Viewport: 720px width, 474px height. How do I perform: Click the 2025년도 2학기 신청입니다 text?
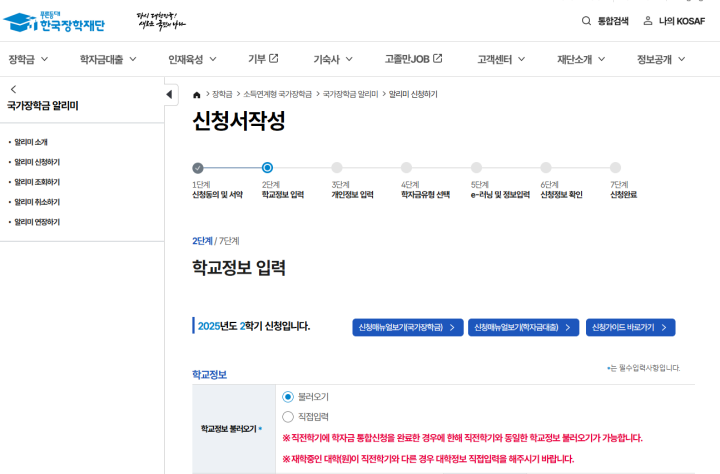click(254, 326)
